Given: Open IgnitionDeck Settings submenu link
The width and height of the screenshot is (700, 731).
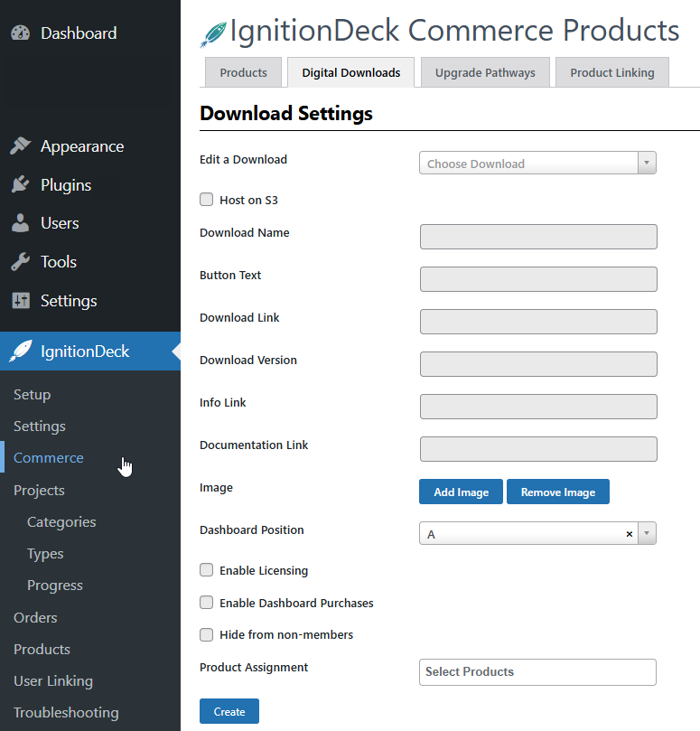Looking at the screenshot, I should 40,426.
